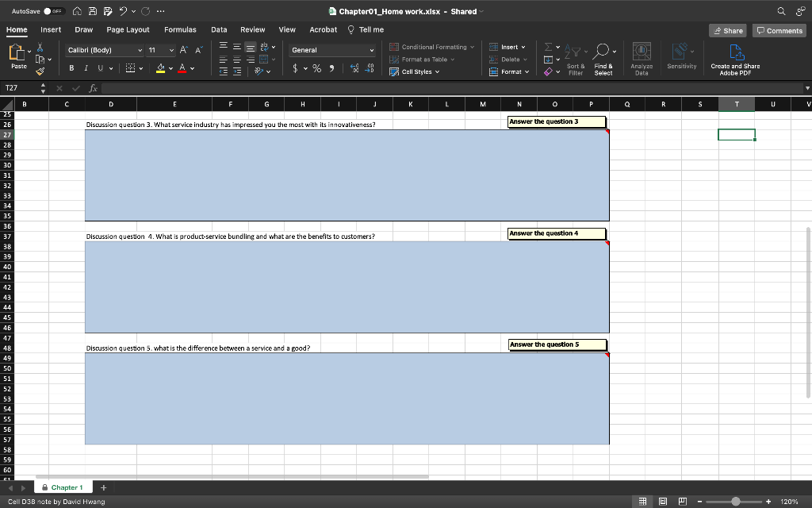This screenshot has width=812, height=508.
Task: Toggle Underline formatting
Action: point(101,68)
